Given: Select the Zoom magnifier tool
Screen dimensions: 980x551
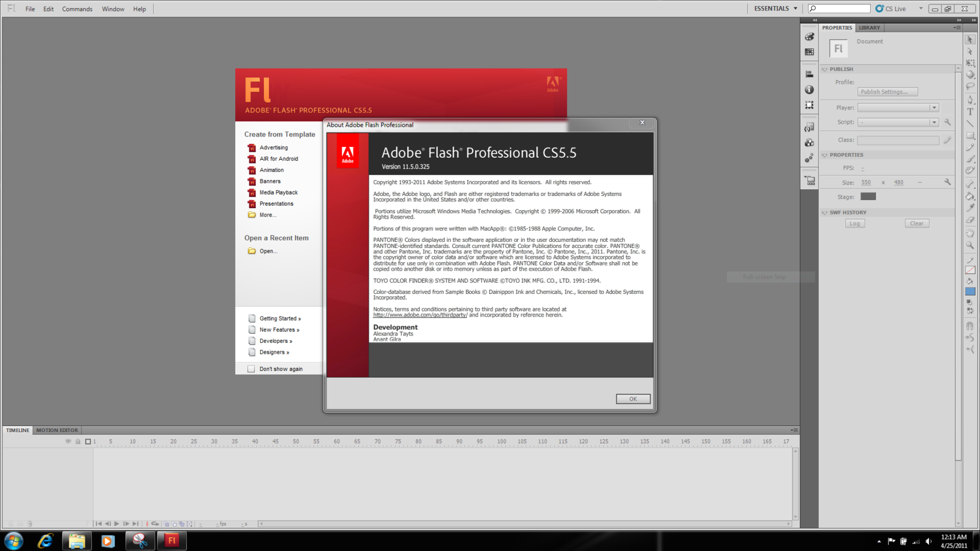Looking at the screenshot, I should [x=970, y=245].
